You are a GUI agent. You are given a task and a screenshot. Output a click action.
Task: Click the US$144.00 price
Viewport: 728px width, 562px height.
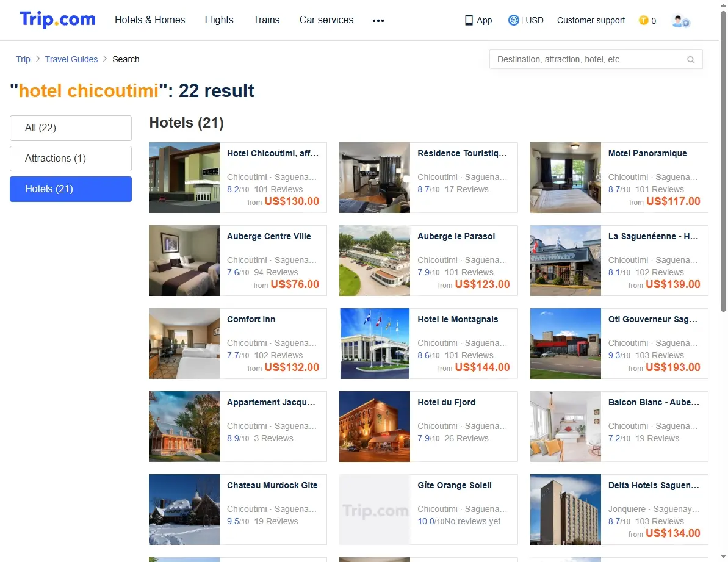click(483, 367)
